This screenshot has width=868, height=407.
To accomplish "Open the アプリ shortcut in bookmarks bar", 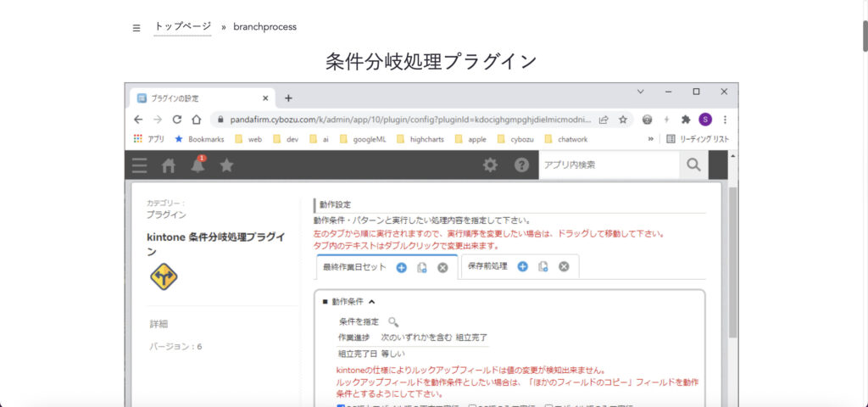I will click(x=149, y=140).
